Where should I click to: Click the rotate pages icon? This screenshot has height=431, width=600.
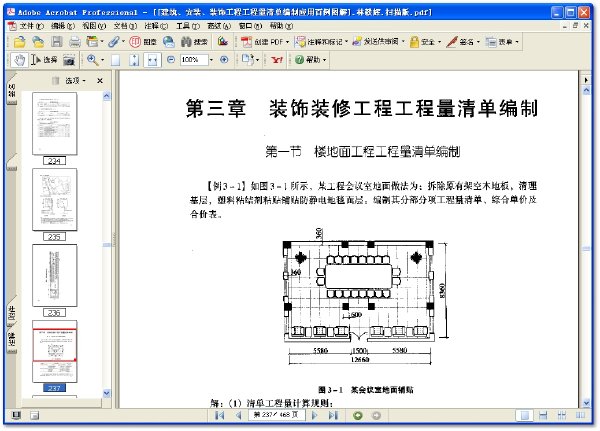[x=248, y=59]
